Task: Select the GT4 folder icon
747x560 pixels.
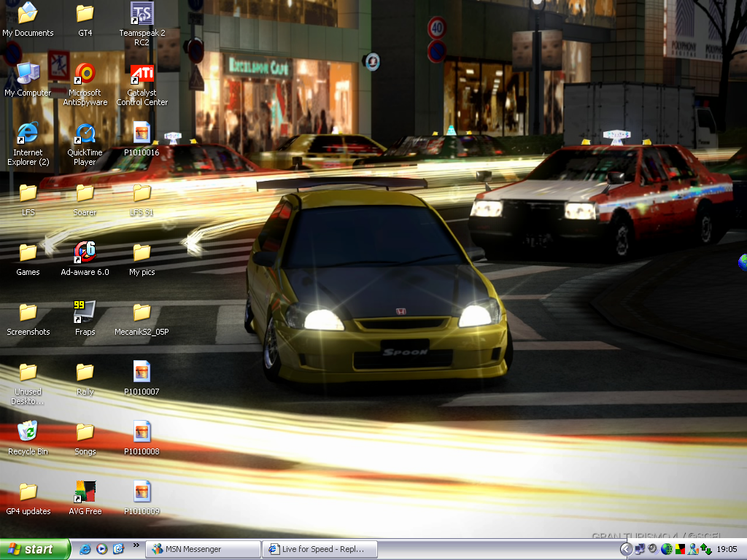Action: (85, 19)
